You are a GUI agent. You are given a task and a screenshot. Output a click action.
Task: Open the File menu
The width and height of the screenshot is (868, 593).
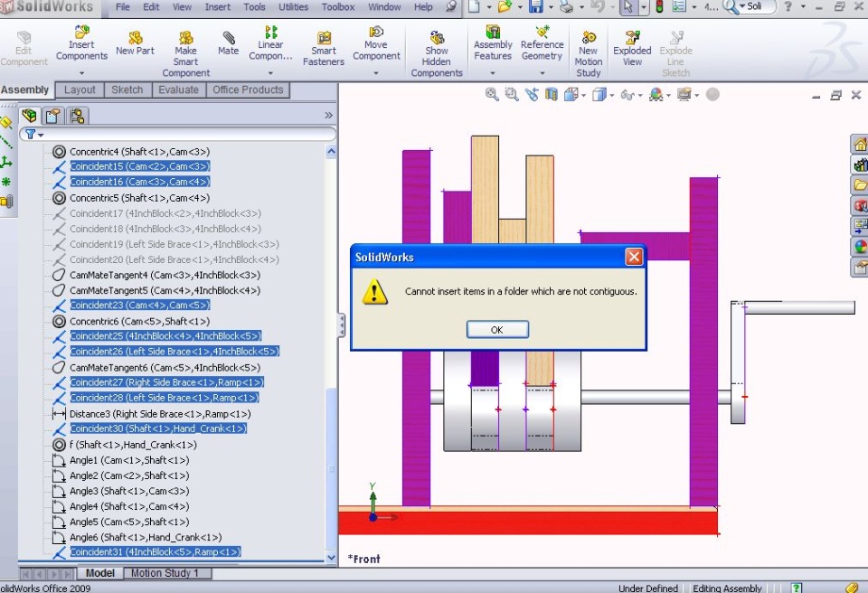pyautogui.click(x=123, y=7)
